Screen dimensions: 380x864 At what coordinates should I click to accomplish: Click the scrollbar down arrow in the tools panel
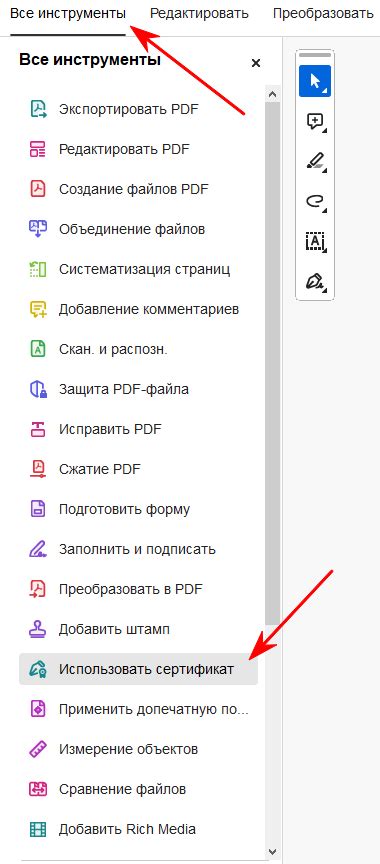[x=272, y=851]
